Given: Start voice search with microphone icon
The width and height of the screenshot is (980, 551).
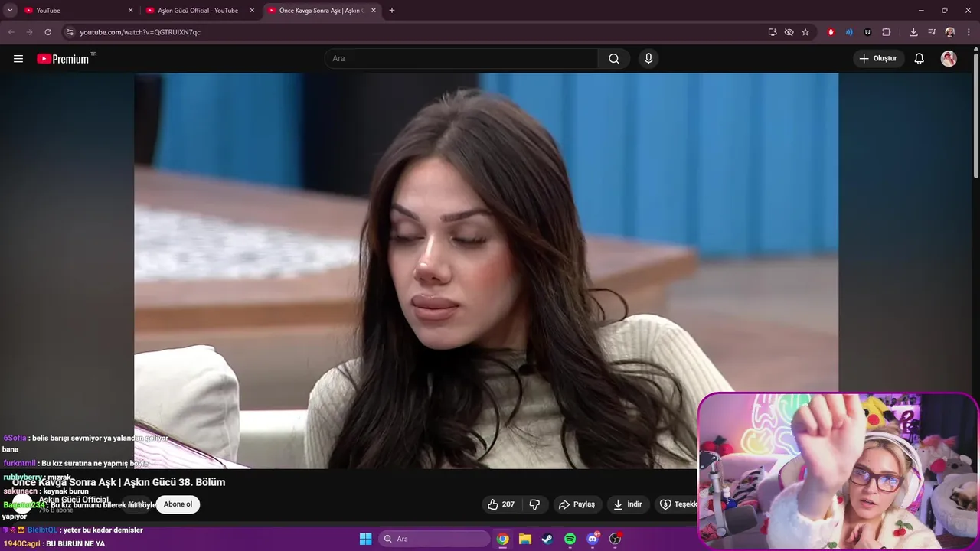Looking at the screenshot, I should point(648,59).
